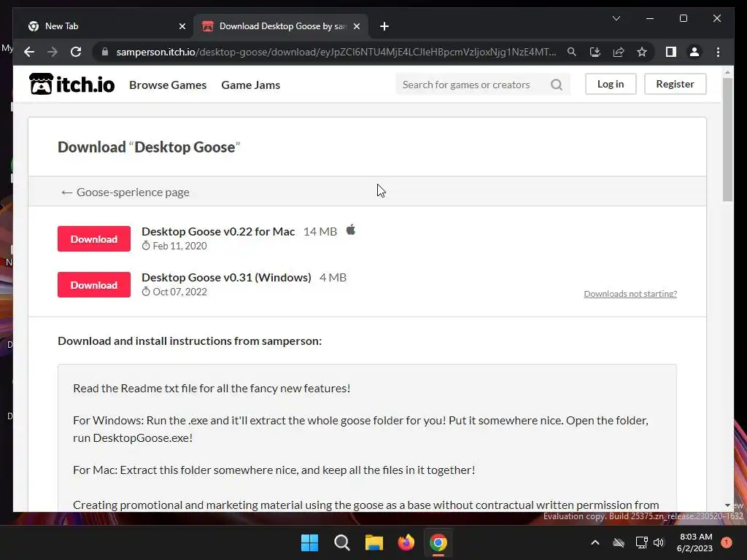The width and height of the screenshot is (747, 560).
Task: Click the network tray icon
Action: (x=641, y=542)
